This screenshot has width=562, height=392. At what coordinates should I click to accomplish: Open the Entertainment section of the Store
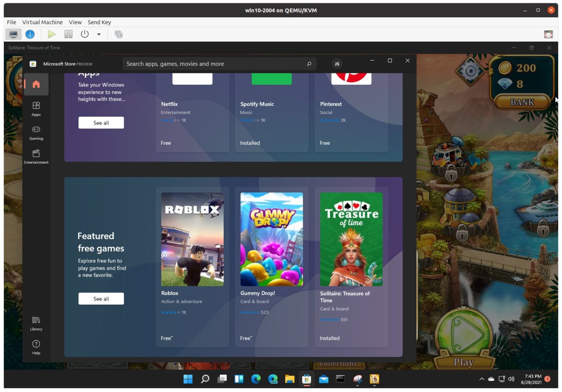36,156
